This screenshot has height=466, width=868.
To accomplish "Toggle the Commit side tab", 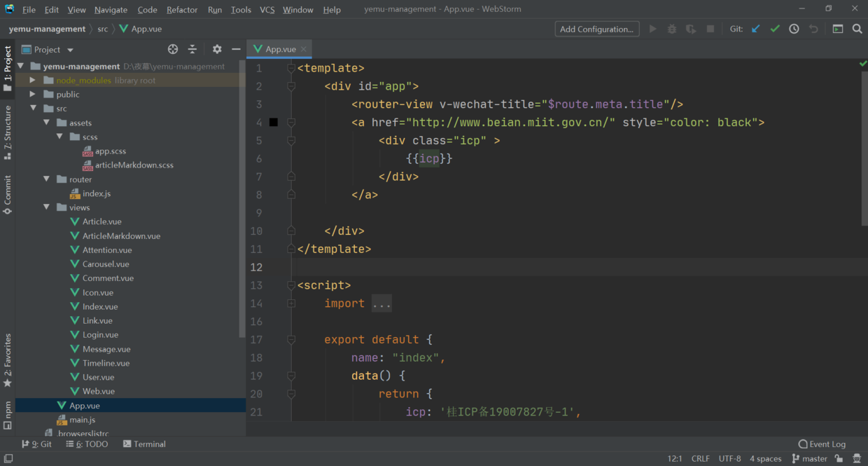I will click(x=8, y=194).
